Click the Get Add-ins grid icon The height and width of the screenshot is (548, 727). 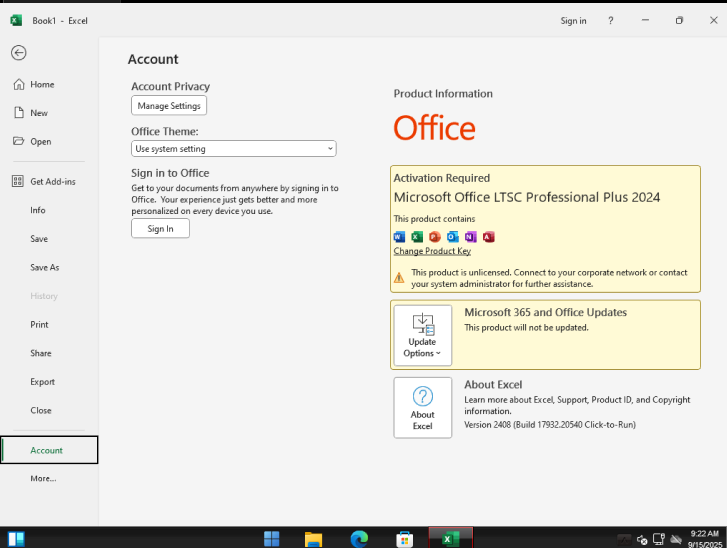pyautogui.click(x=18, y=181)
